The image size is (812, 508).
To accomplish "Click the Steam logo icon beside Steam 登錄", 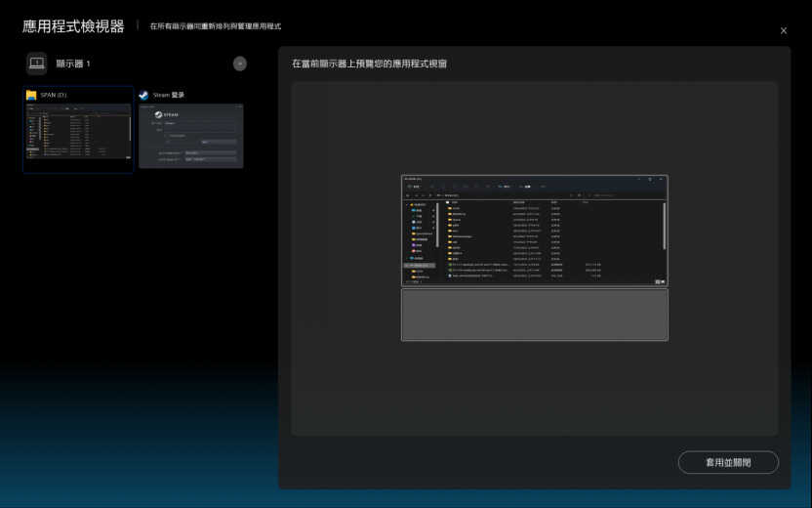I will tap(143, 95).
